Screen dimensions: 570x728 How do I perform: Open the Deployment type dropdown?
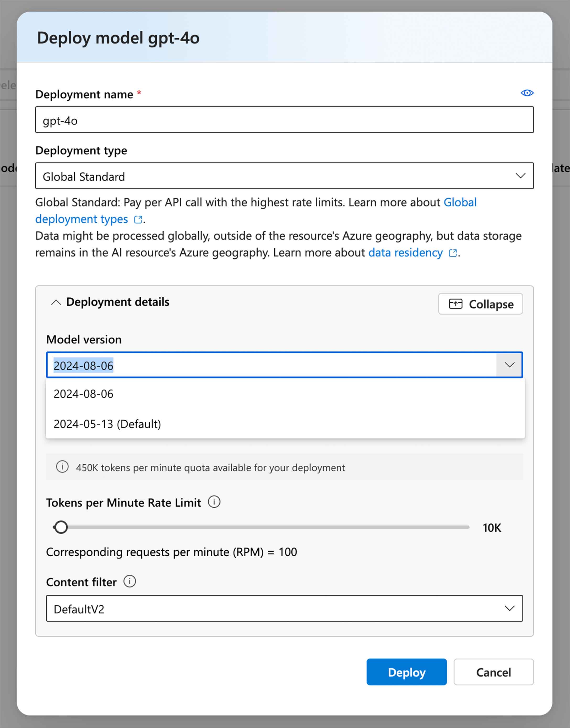284,176
